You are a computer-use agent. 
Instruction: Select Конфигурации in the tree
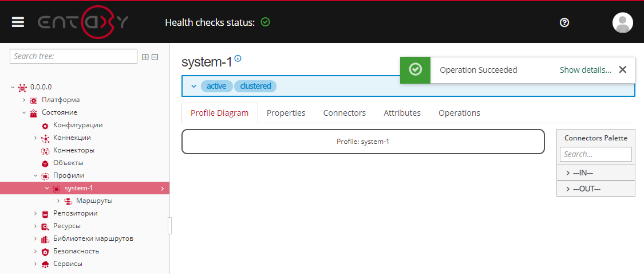(x=78, y=125)
